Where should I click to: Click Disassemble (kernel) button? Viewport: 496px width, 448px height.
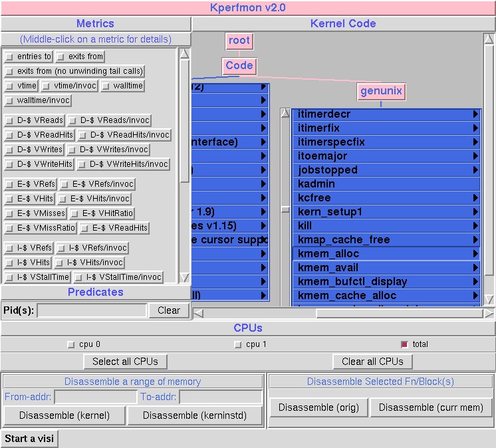click(x=64, y=415)
